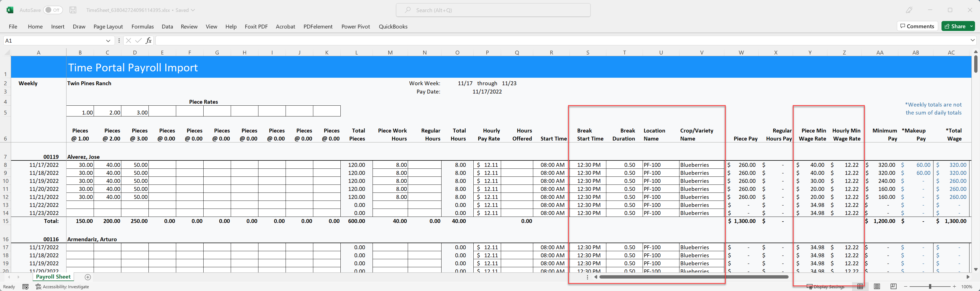Click the horizontal scrollbar right arrow
The width and height of the screenshot is (980, 291).
pyautogui.click(x=968, y=277)
